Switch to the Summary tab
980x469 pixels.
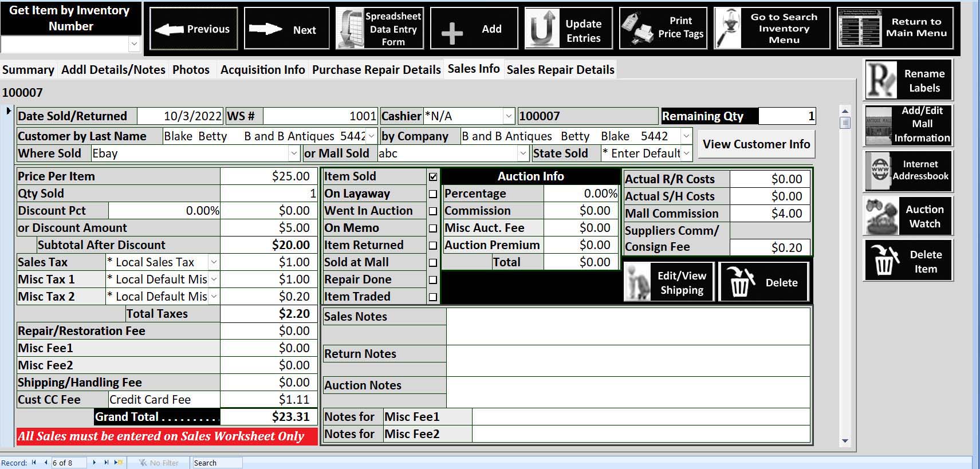coord(28,70)
